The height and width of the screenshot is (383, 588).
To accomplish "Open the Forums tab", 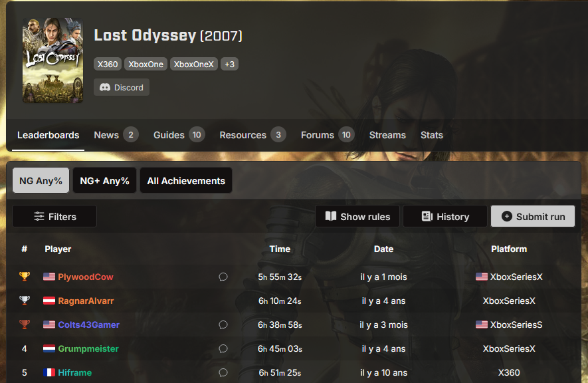I will [328, 135].
